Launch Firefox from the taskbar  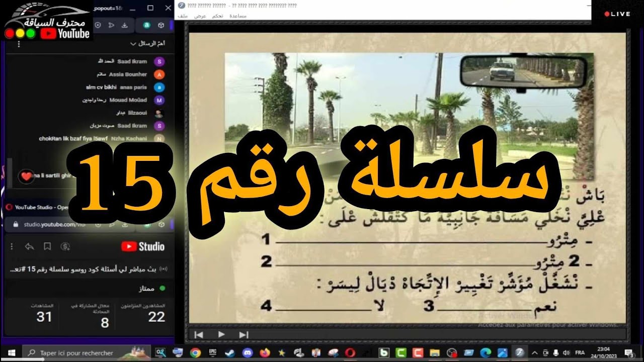(x=265, y=353)
